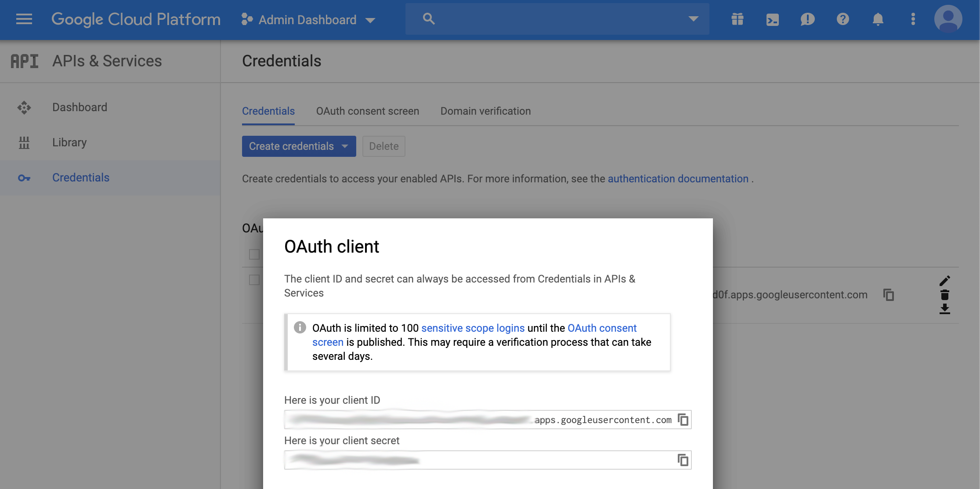Open the three-dot settings menu
The height and width of the screenshot is (489, 980).
[913, 19]
